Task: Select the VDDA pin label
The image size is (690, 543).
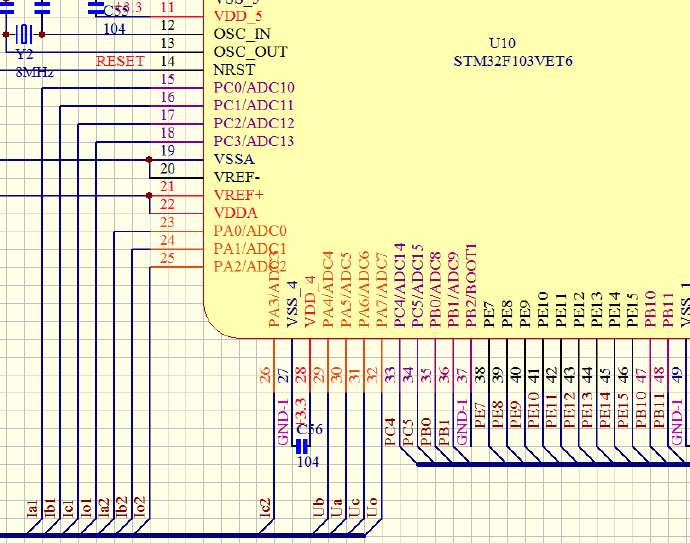Action: [236, 213]
